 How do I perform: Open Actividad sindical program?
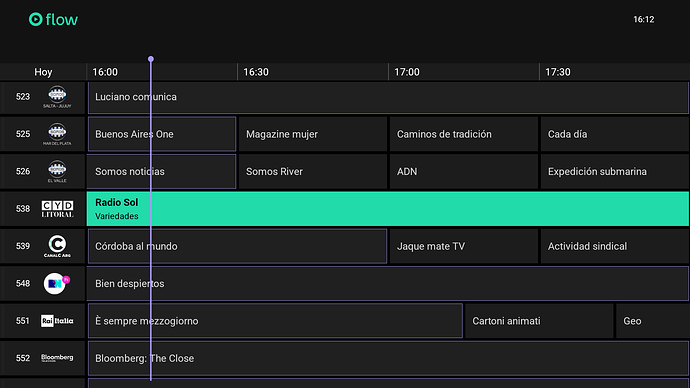(x=615, y=246)
